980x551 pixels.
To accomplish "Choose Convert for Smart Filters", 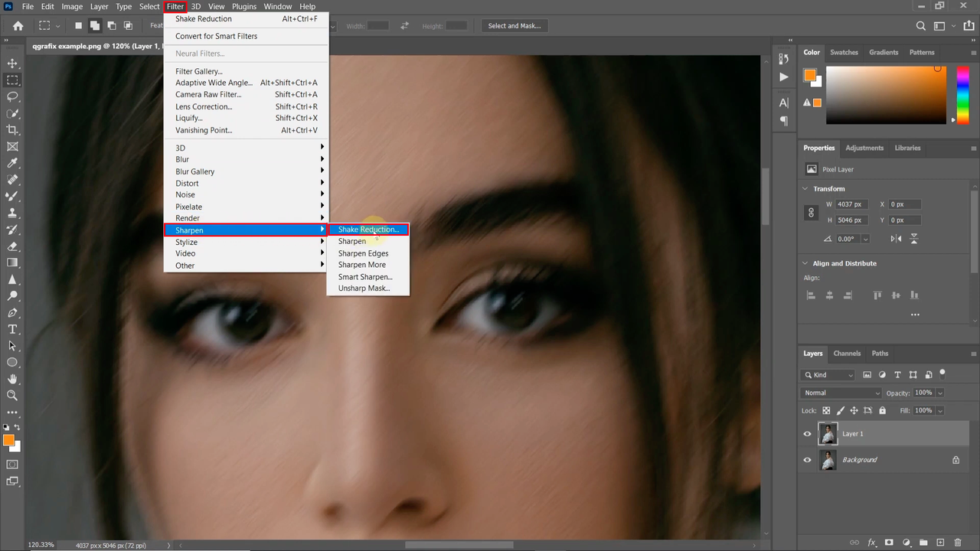I will (246, 36).
